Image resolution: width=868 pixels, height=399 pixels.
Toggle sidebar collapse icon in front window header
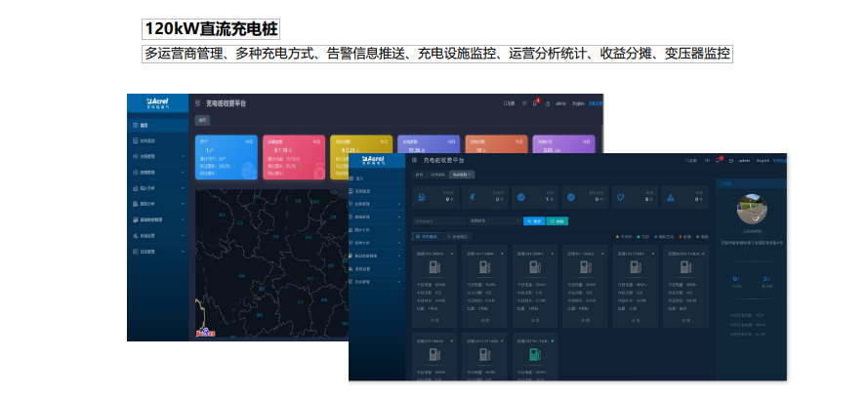(x=414, y=160)
